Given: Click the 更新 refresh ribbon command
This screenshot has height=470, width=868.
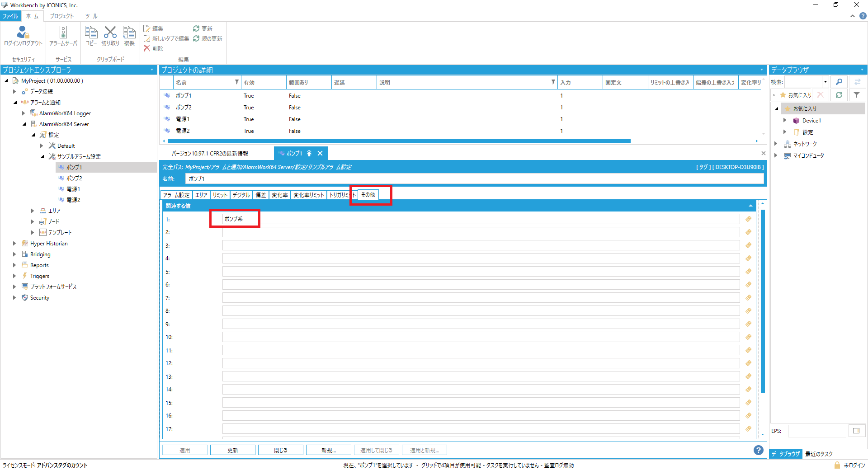Looking at the screenshot, I should point(203,28).
